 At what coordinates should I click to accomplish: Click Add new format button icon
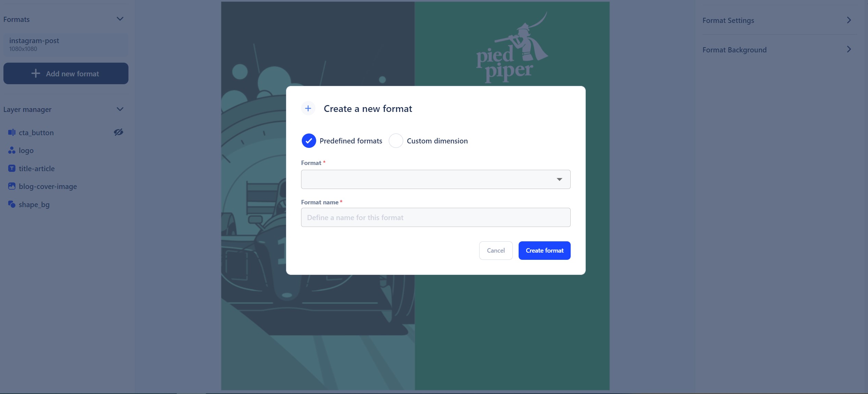[x=35, y=73]
